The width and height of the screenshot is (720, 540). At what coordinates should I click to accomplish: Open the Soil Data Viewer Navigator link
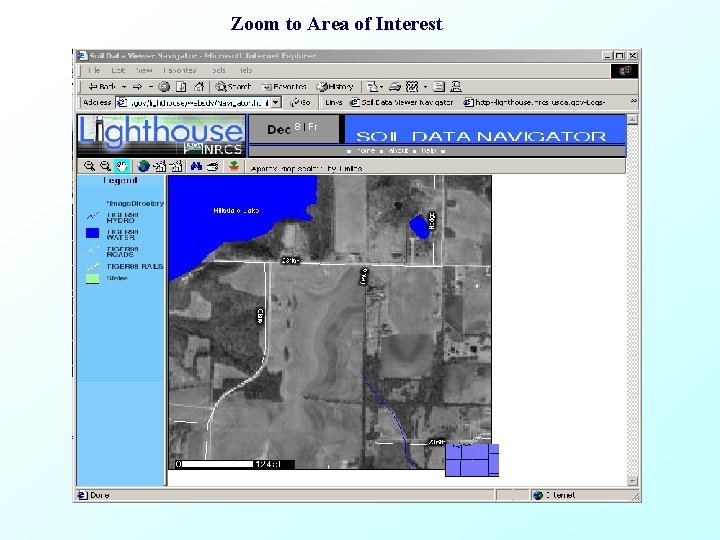(x=401, y=102)
